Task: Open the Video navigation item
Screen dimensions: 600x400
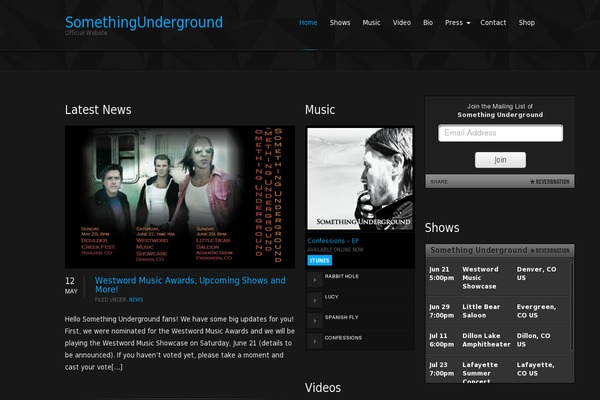Action: 402,23
